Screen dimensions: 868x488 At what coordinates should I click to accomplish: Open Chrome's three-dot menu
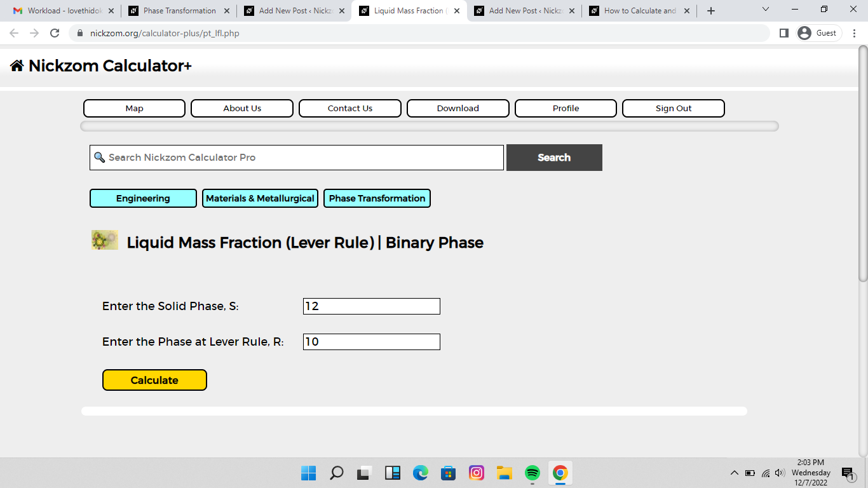tap(855, 33)
